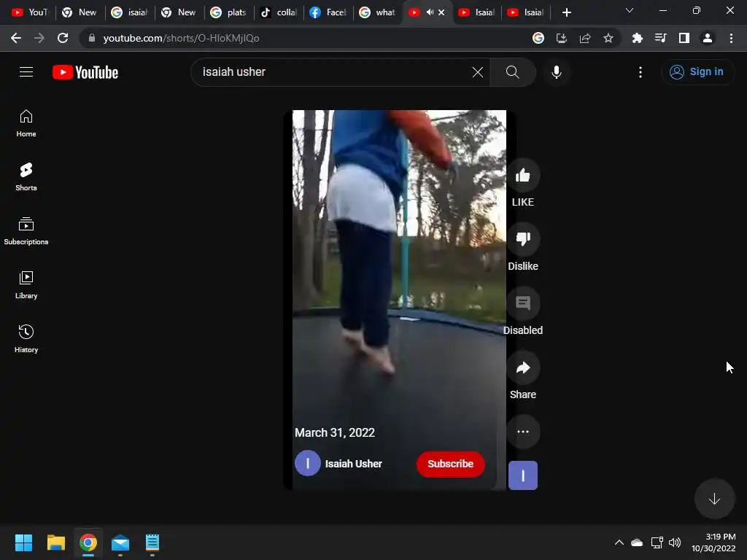
Task: Clear the search box text
Action: coord(477,72)
